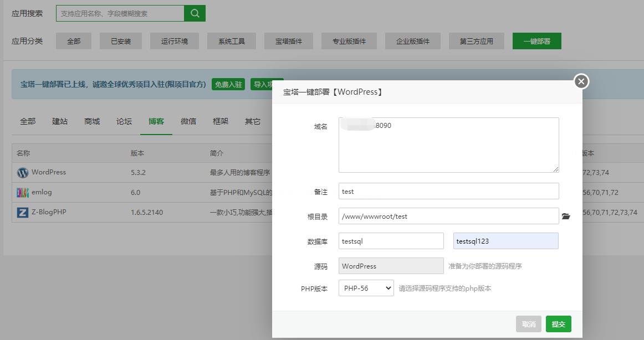The image size is (644, 340).
Task: Open the 建站 tab
Action: (60, 121)
